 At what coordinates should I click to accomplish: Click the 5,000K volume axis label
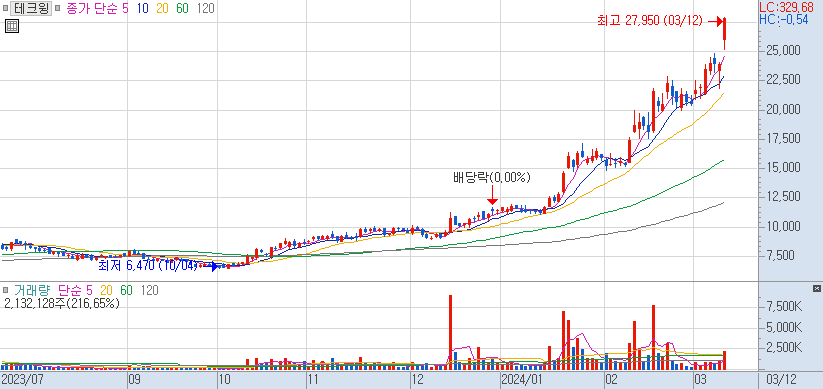click(784, 328)
